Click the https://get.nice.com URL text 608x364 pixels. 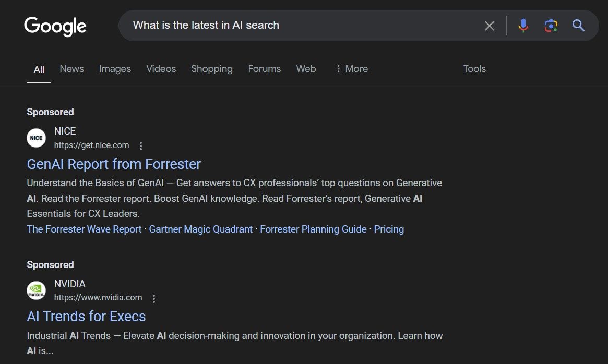91,145
